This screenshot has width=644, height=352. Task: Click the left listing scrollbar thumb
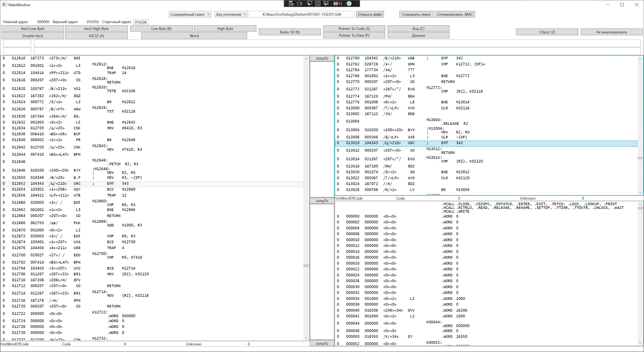tap(306, 266)
